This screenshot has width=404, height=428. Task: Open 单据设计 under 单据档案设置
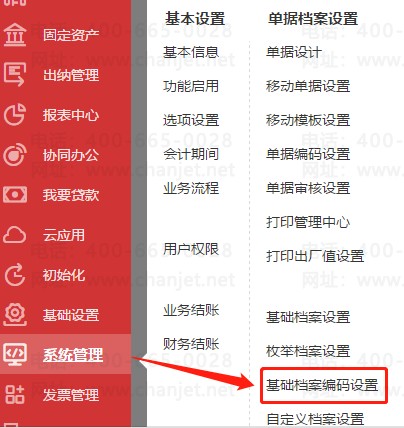(294, 52)
